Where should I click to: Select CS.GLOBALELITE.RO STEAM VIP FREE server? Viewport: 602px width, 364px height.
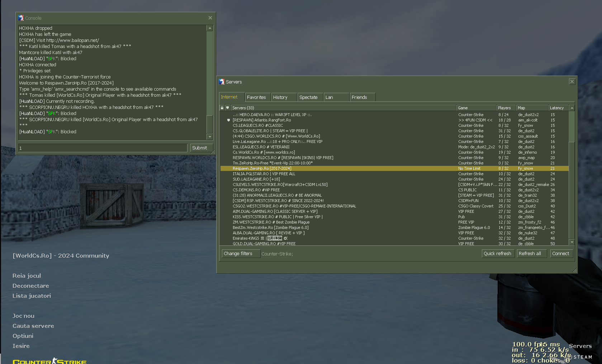coord(394,131)
